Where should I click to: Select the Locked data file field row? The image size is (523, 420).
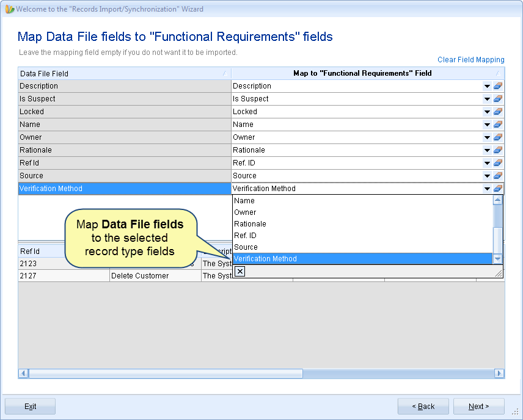click(125, 112)
